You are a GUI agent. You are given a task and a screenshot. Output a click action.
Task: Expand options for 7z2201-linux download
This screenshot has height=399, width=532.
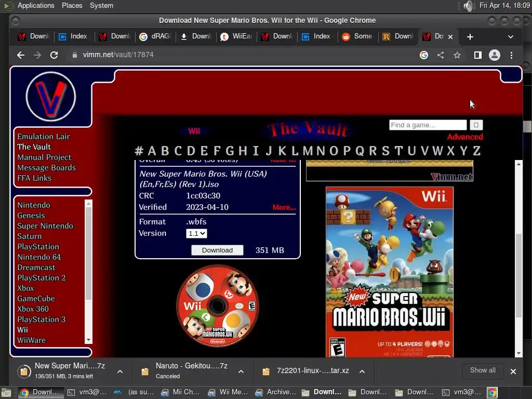coord(362,371)
